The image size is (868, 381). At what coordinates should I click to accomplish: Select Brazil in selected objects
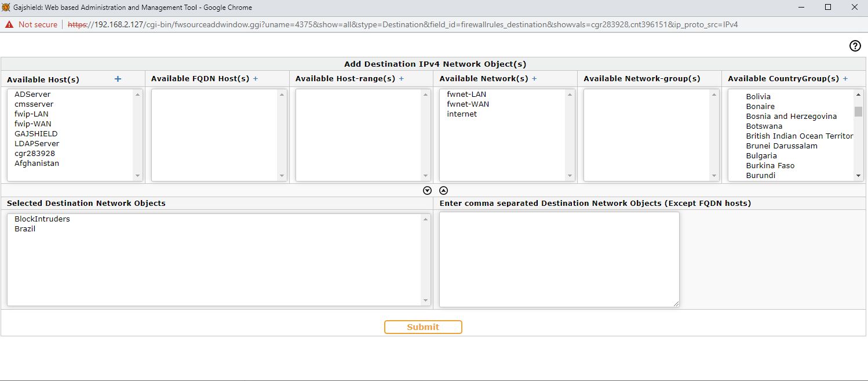click(x=25, y=228)
